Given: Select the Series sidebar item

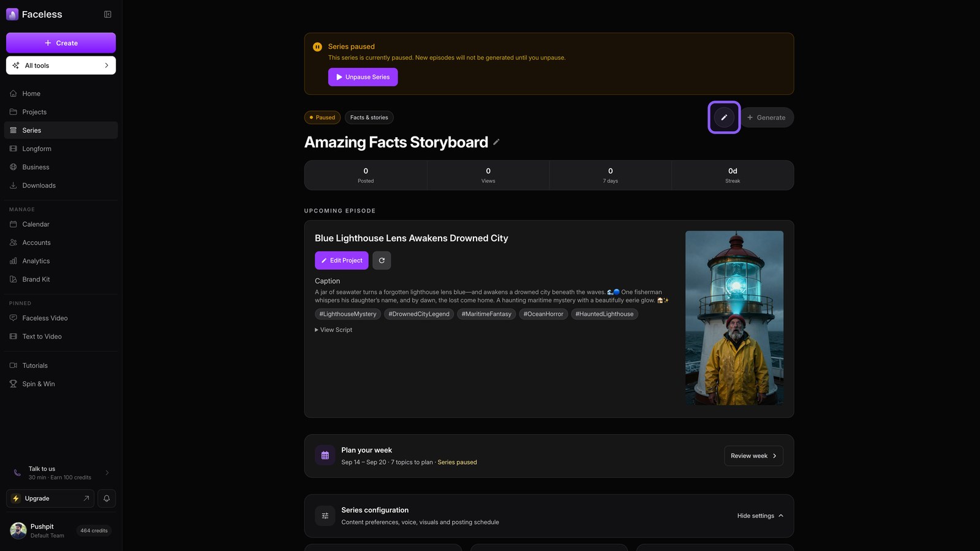Looking at the screenshot, I should [61, 130].
